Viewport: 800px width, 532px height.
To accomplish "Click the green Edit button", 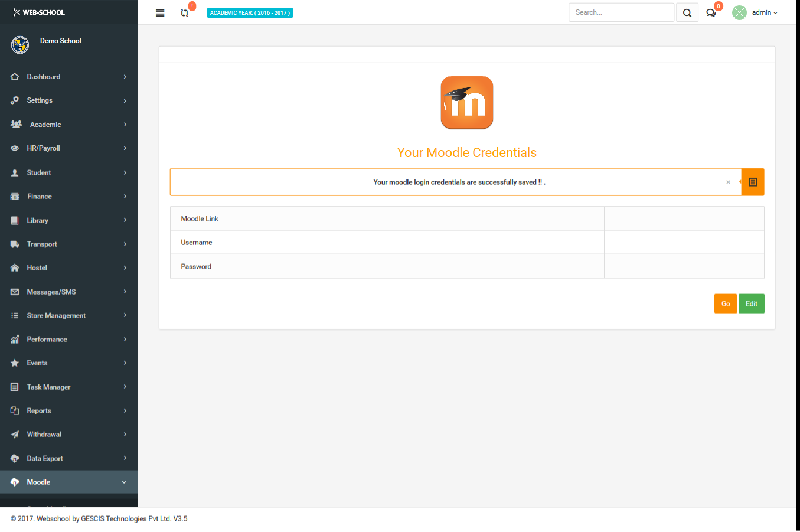I will coord(752,303).
